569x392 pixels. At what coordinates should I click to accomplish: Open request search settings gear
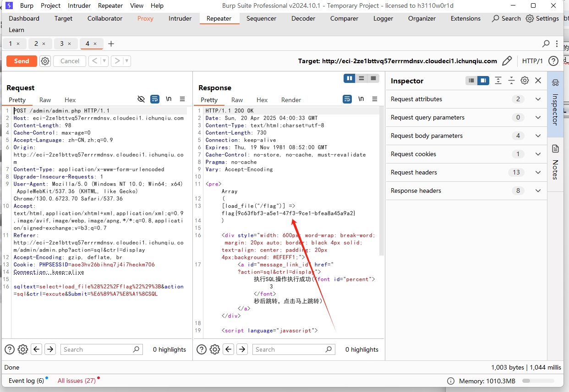click(23, 349)
